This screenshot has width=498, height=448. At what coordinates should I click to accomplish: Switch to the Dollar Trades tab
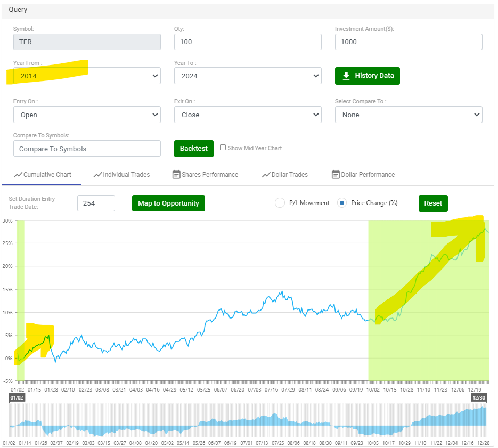(285, 175)
